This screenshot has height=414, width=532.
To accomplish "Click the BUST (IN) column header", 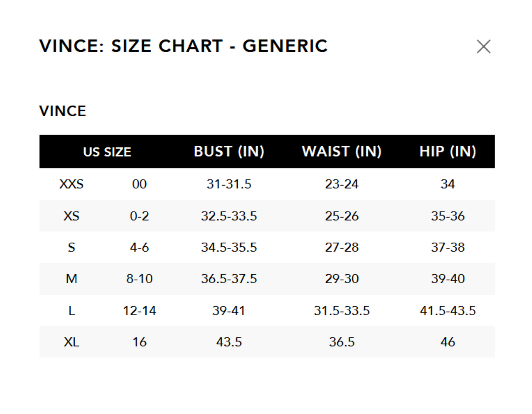I will click(x=229, y=152).
